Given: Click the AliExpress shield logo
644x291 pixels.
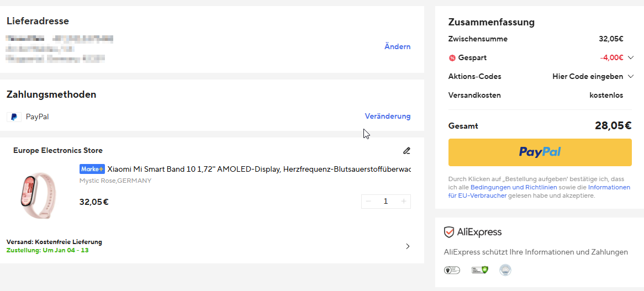Looking at the screenshot, I should tap(449, 232).
